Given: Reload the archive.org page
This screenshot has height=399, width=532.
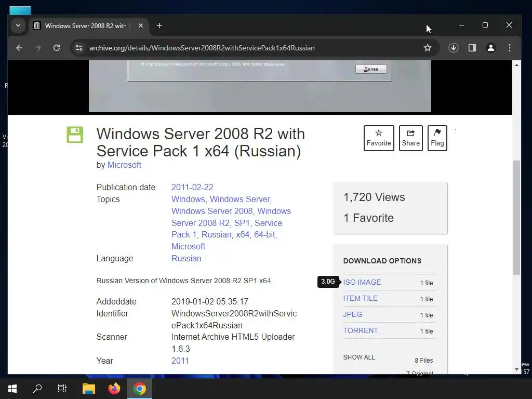Looking at the screenshot, I should 57,48.
